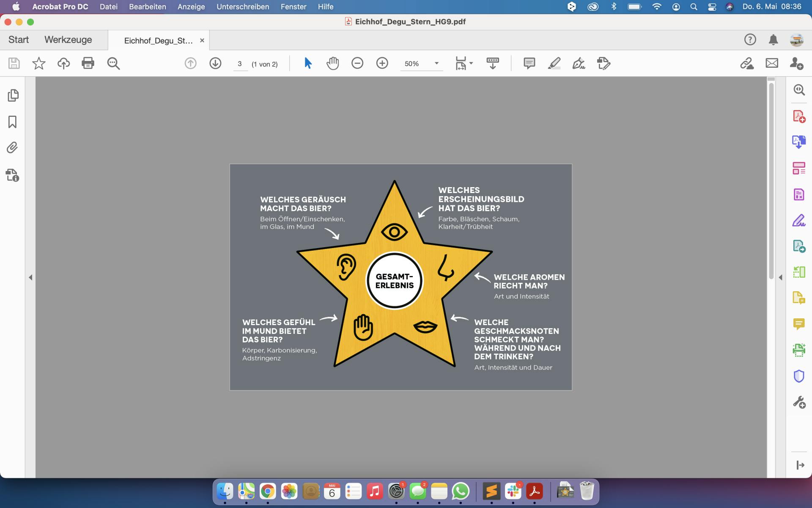The width and height of the screenshot is (812, 508).
Task: Open the bookmarks panel
Action: (x=13, y=122)
